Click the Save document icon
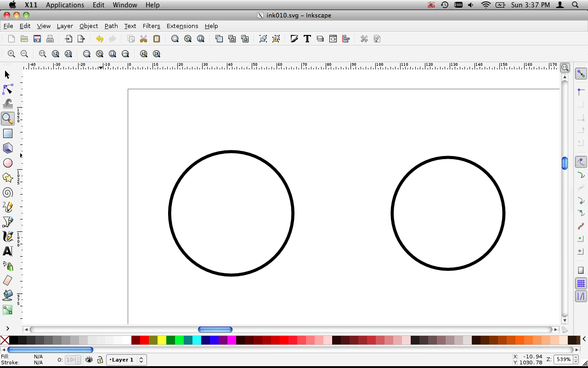 37,39
